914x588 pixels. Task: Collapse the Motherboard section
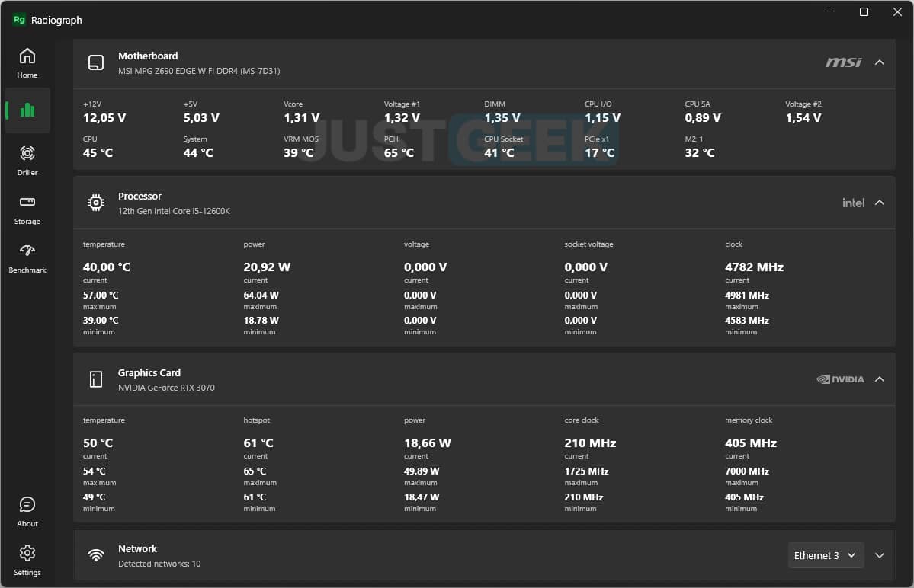coord(880,62)
